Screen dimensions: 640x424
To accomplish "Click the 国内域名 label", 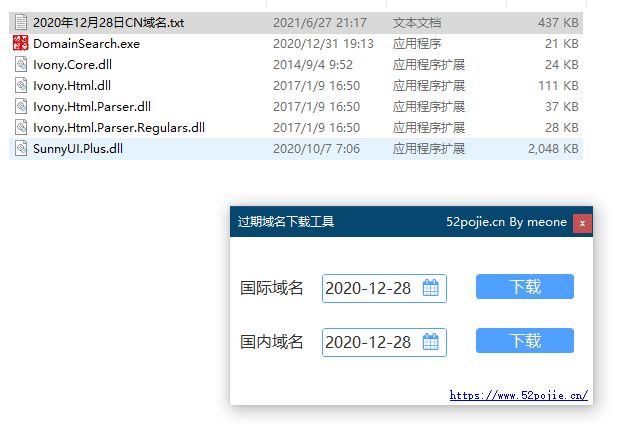I will pos(271,342).
